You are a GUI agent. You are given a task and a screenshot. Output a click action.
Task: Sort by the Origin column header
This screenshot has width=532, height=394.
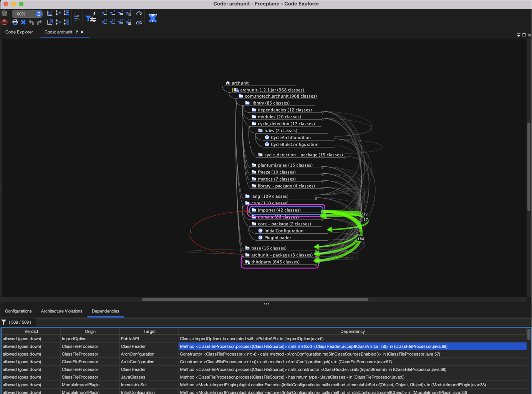(x=90, y=331)
